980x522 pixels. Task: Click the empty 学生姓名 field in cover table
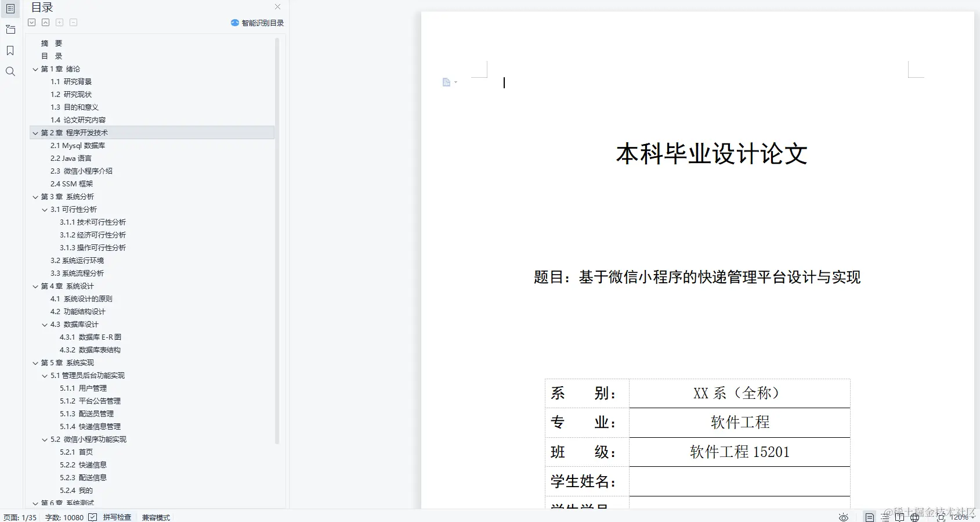(740, 481)
